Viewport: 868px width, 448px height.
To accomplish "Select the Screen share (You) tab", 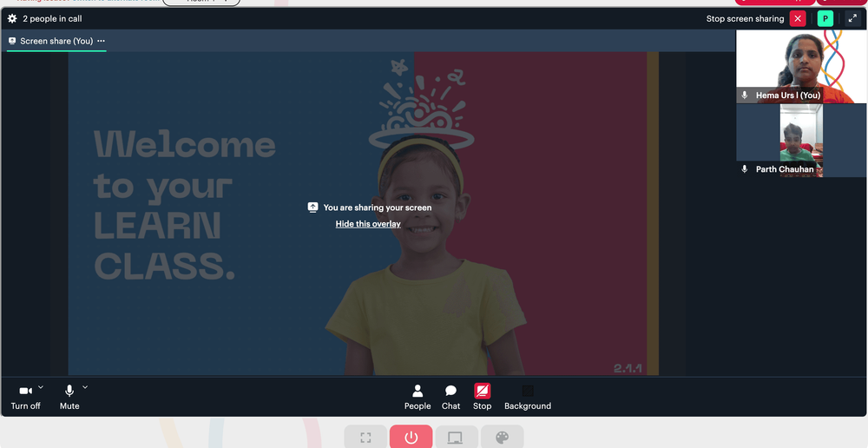I will [56, 41].
